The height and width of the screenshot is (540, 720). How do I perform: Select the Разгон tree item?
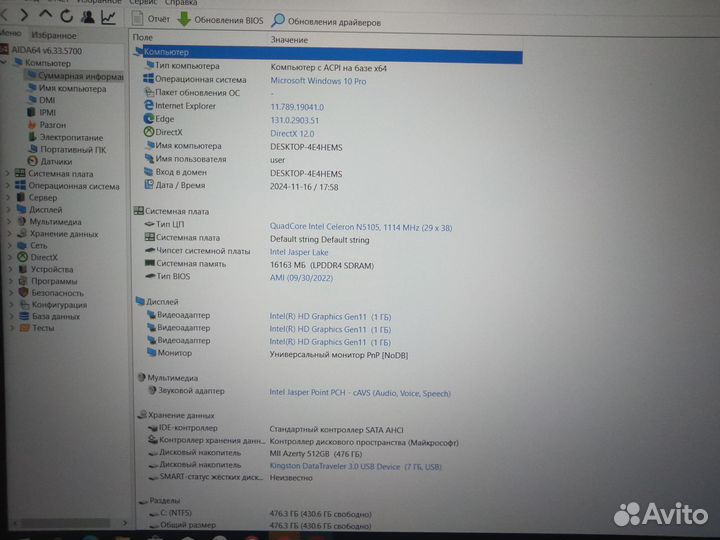click(52, 125)
